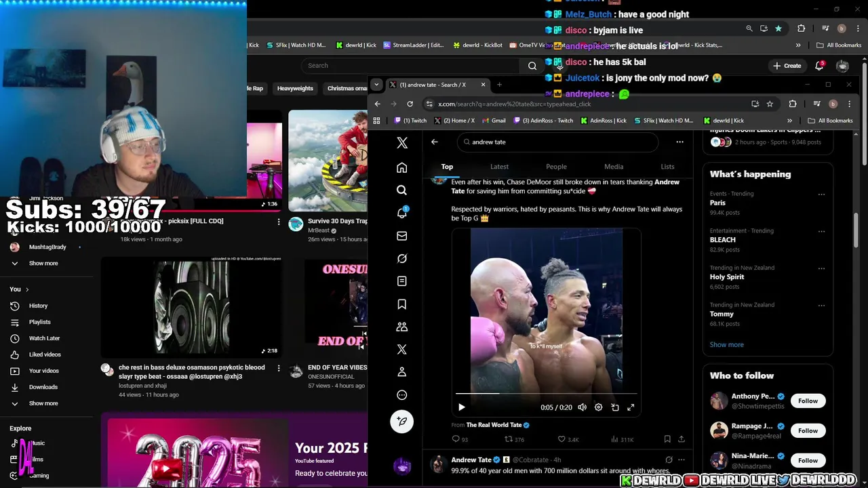Mute the tweet video speaker
This screenshot has width=868, height=488.
point(582,407)
